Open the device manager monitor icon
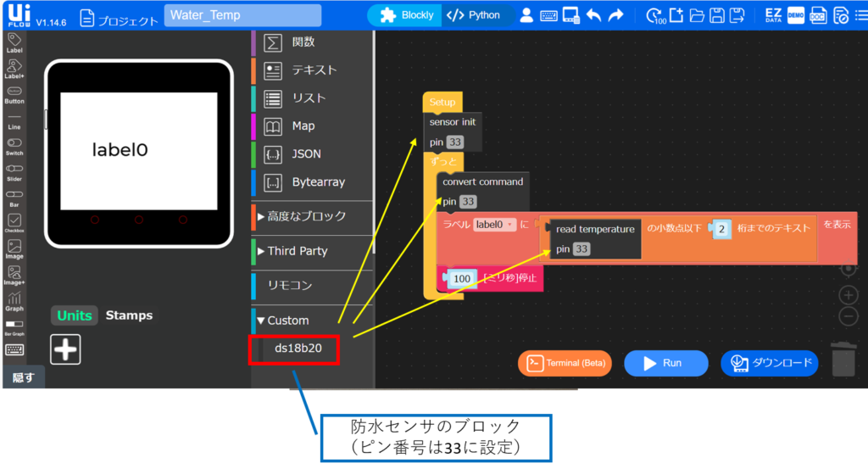Image resolution: width=868 pixels, height=469 pixels. pos(570,15)
